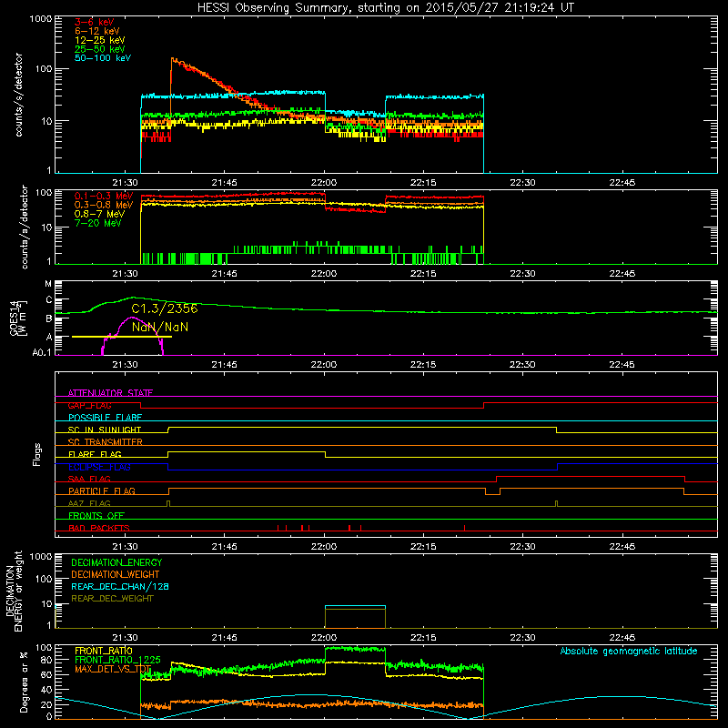Click the Absolute geomagnetic latitude label

pos(629,652)
